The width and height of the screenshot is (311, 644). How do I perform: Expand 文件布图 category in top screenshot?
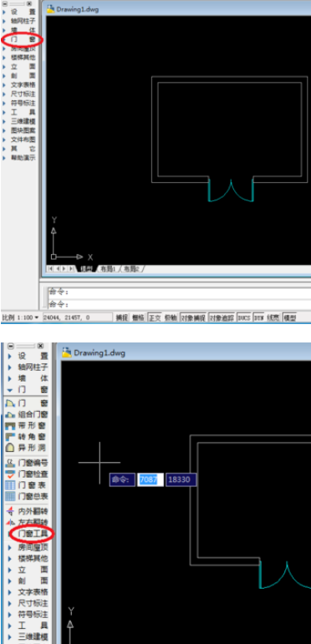click(19, 139)
